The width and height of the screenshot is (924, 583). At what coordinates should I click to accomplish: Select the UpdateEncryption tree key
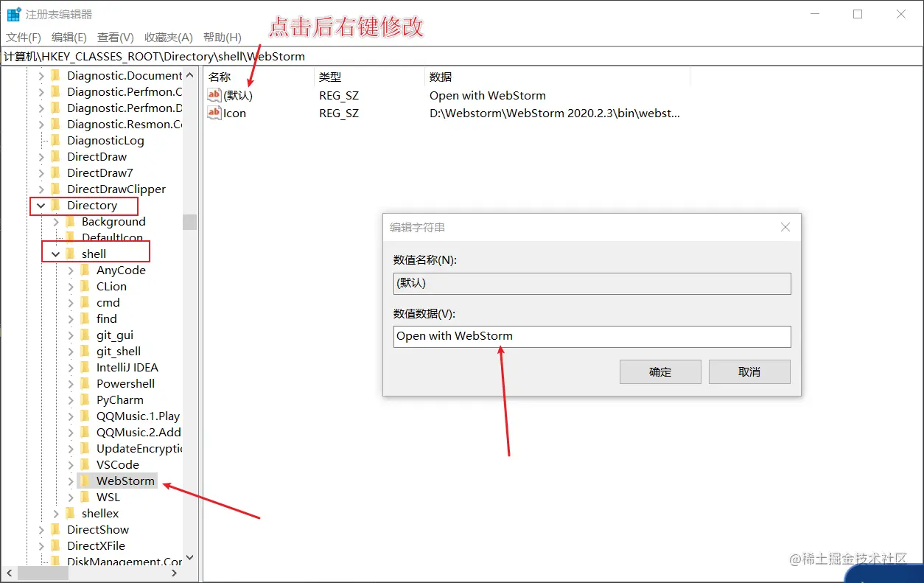click(139, 448)
